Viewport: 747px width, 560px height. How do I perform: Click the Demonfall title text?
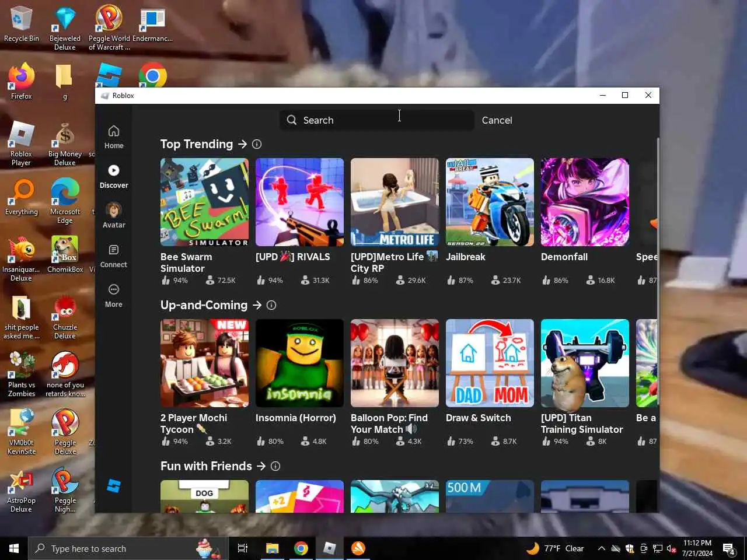(564, 257)
